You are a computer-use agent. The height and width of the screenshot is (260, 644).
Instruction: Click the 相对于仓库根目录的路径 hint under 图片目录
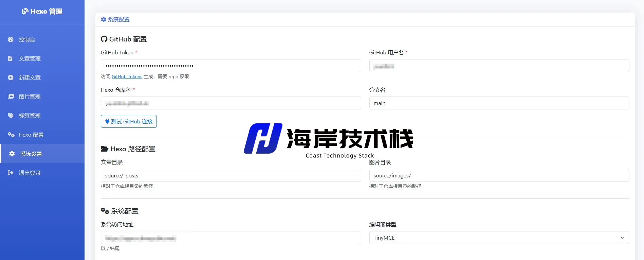click(x=395, y=186)
